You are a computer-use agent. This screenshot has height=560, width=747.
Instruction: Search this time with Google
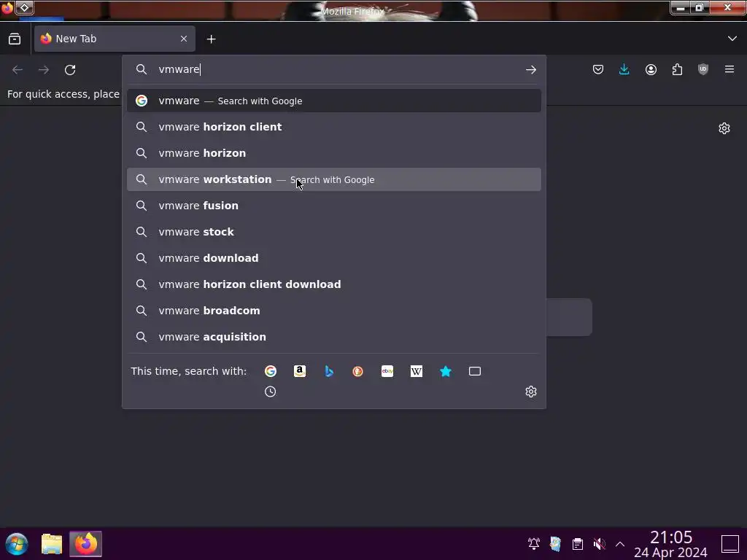pos(271,371)
